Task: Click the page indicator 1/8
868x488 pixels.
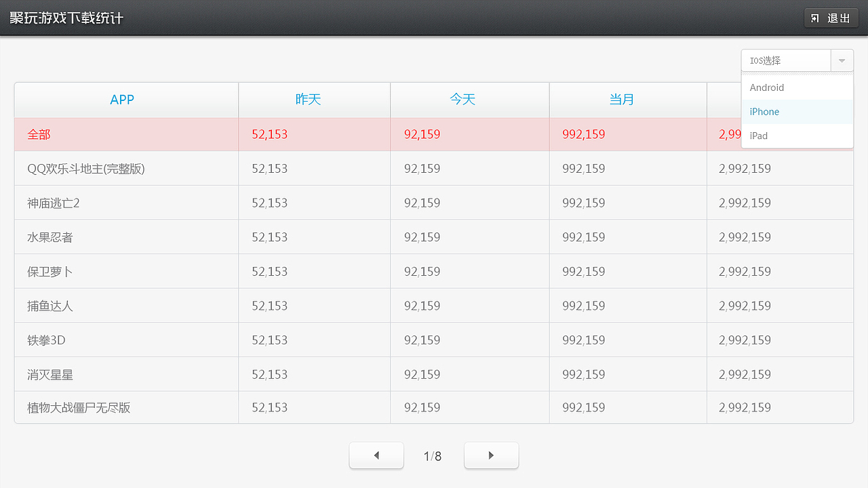Action: pyautogui.click(x=433, y=456)
